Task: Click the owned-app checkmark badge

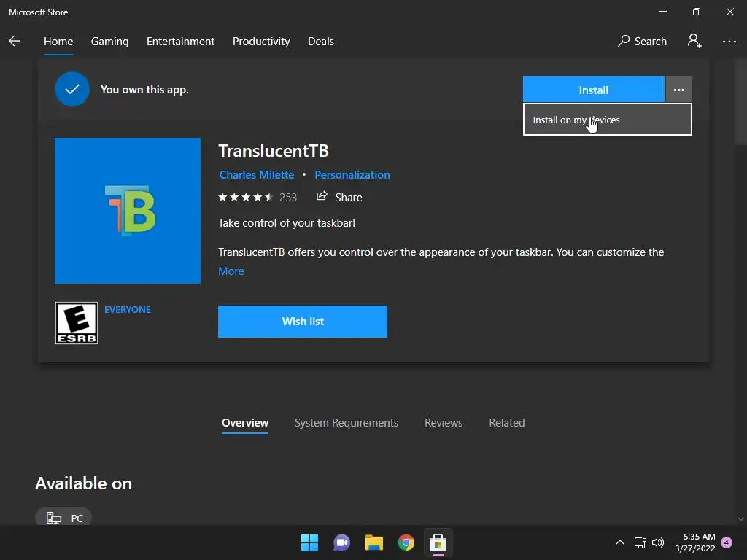Action: pos(72,89)
